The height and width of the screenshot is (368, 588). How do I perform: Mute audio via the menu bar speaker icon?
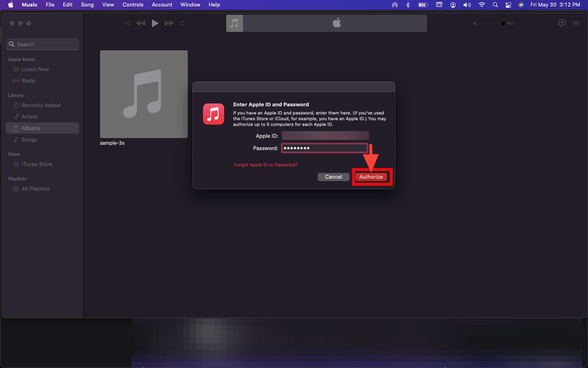point(466,5)
